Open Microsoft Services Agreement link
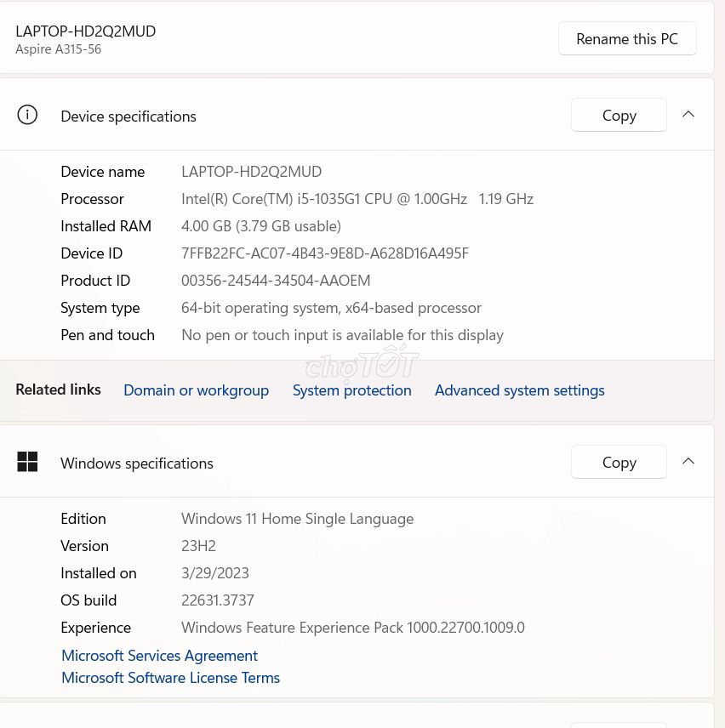 click(x=159, y=656)
